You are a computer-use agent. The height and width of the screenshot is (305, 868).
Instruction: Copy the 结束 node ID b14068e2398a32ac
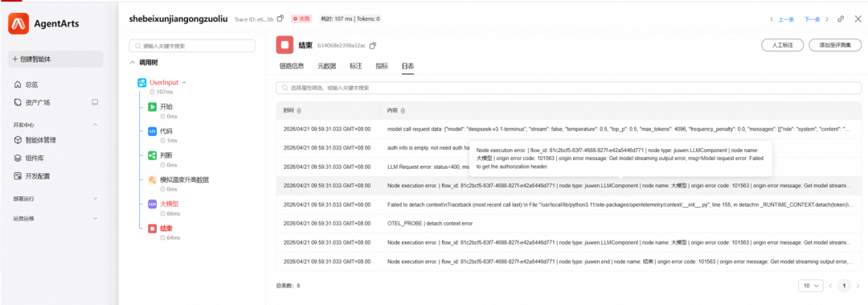tap(373, 46)
